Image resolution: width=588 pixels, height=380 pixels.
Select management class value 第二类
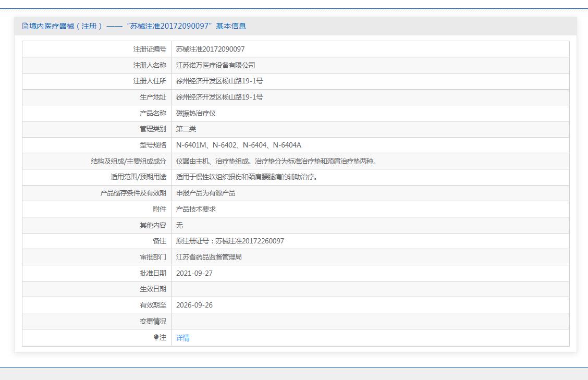pyautogui.click(x=186, y=129)
